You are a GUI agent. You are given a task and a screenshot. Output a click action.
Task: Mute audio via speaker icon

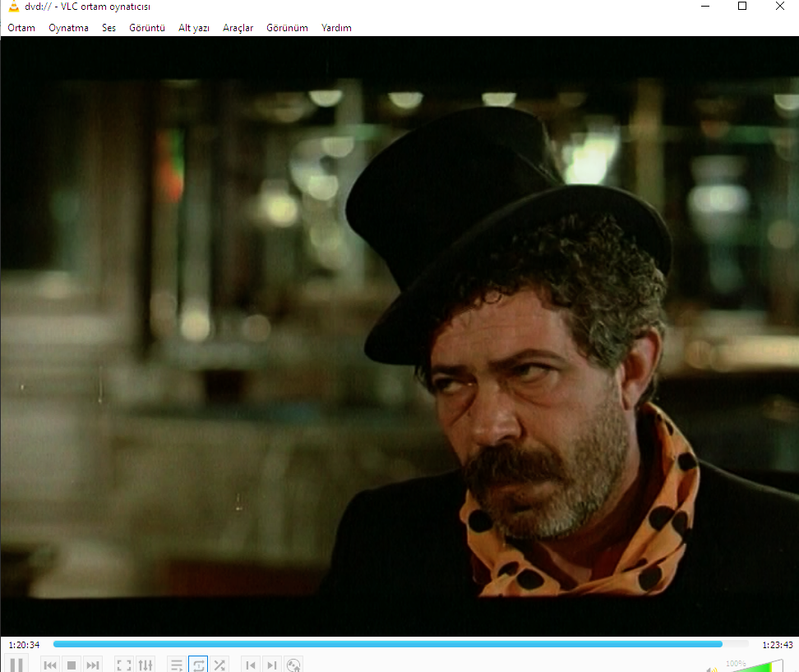pyautogui.click(x=712, y=669)
